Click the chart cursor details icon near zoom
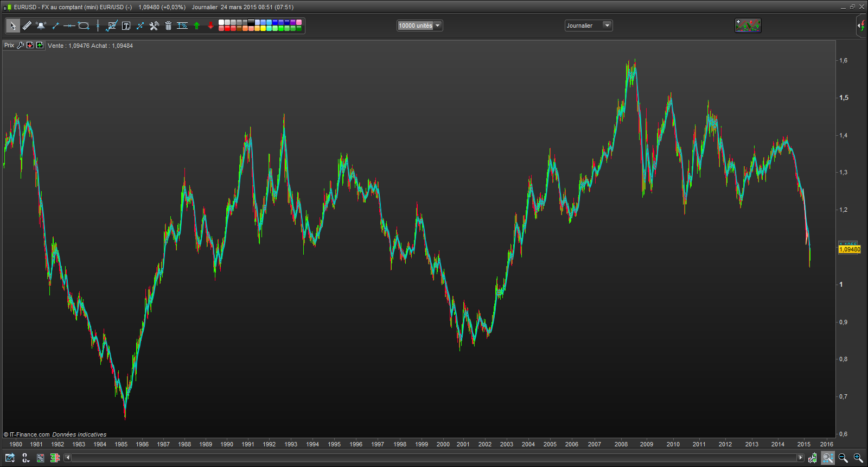This screenshot has height=467, width=868. 812,458
